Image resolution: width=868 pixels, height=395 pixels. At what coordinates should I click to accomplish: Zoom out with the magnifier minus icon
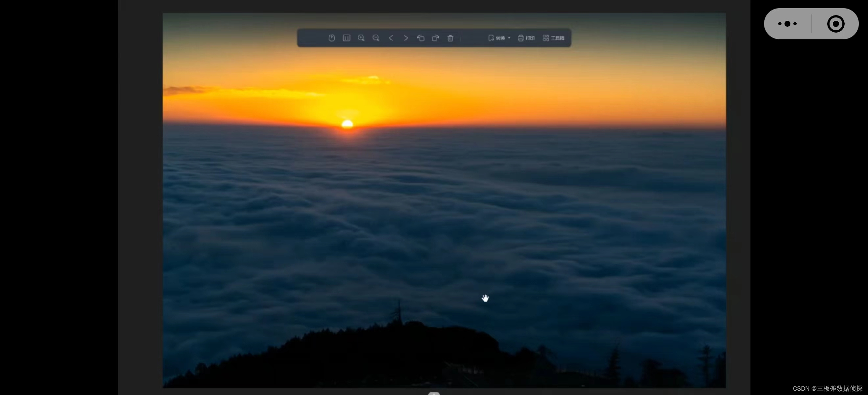pyautogui.click(x=376, y=38)
